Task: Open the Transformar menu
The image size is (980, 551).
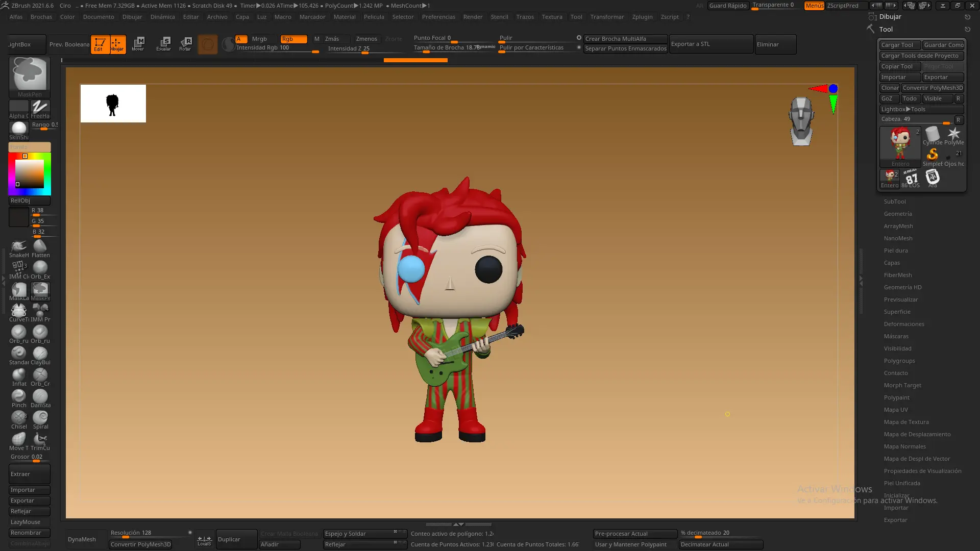Action: tap(607, 17)
